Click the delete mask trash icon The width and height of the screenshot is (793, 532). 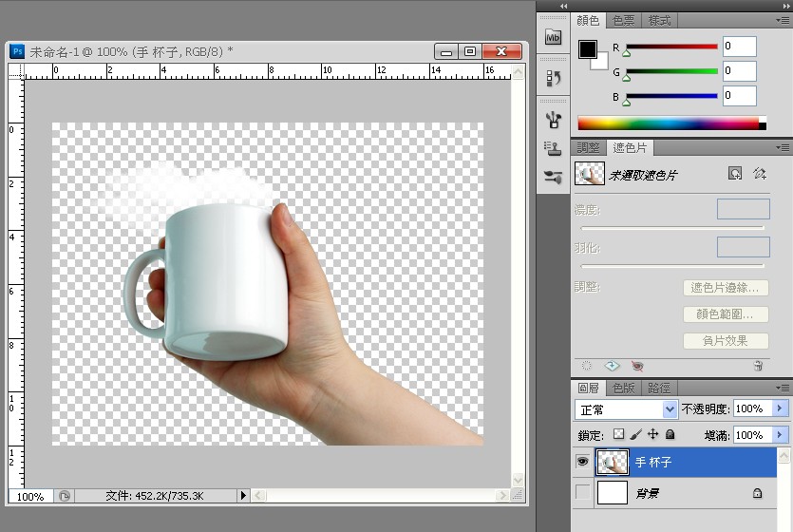(x=758, y=365)
